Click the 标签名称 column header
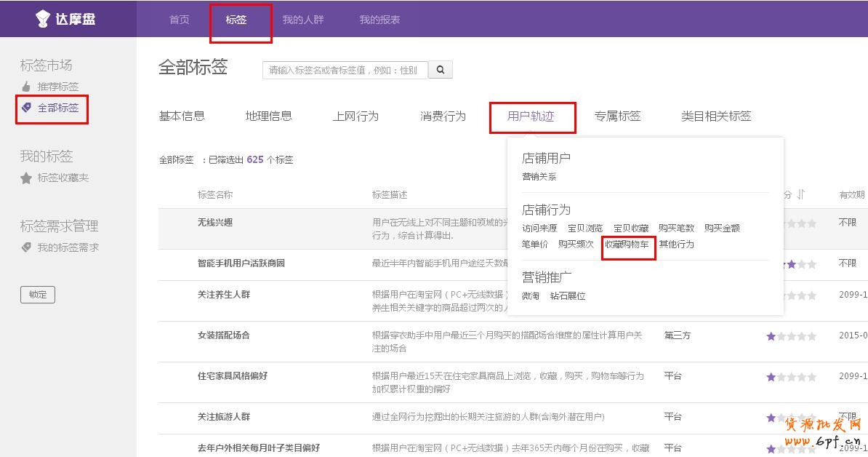Viewport: 868px width, 457px height. pos(214,195)
